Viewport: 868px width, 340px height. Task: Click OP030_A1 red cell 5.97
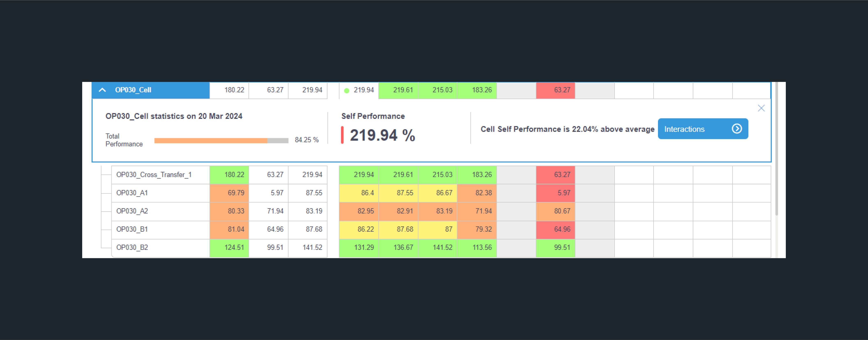point(556,193)
